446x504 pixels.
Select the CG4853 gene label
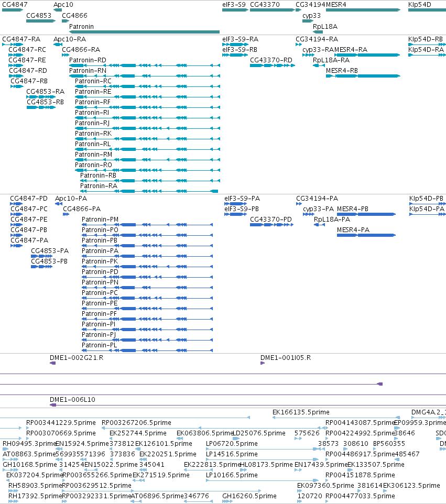tap(39, 16)
